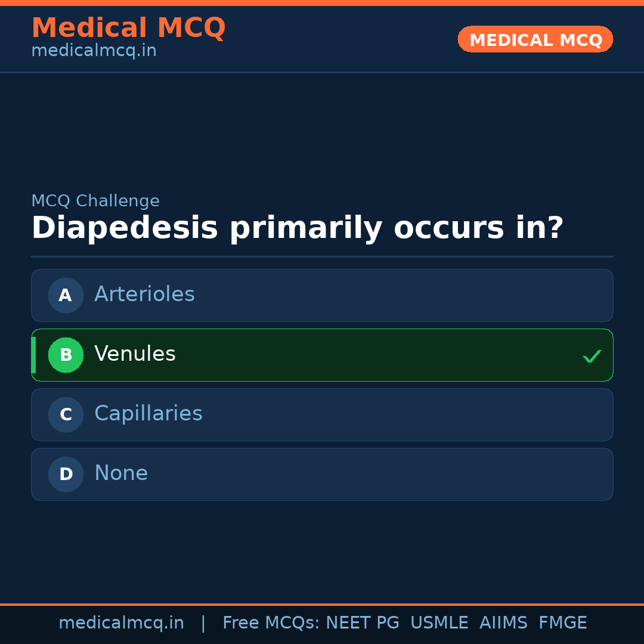Image resolution: width=644 pixels, height=644 pixels.
Task: Click the NEET PG footer label
Action: [362, 623]
